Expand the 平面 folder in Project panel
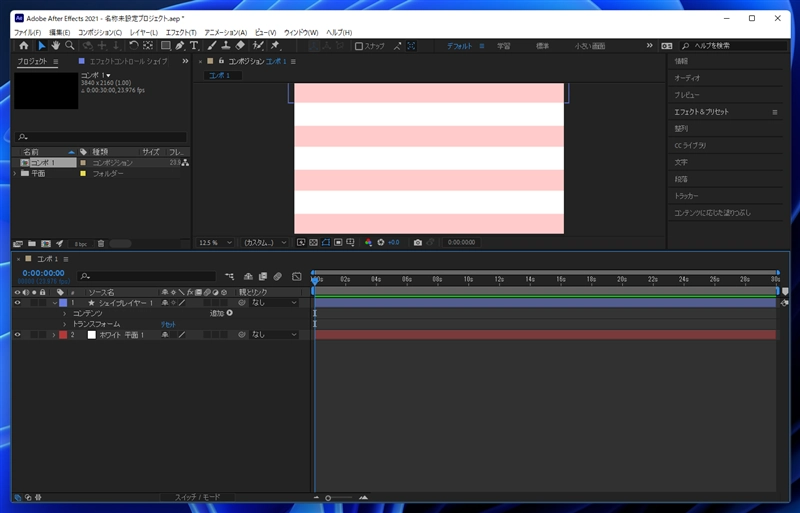Screen dimensions: 800x513 [15, 173]
